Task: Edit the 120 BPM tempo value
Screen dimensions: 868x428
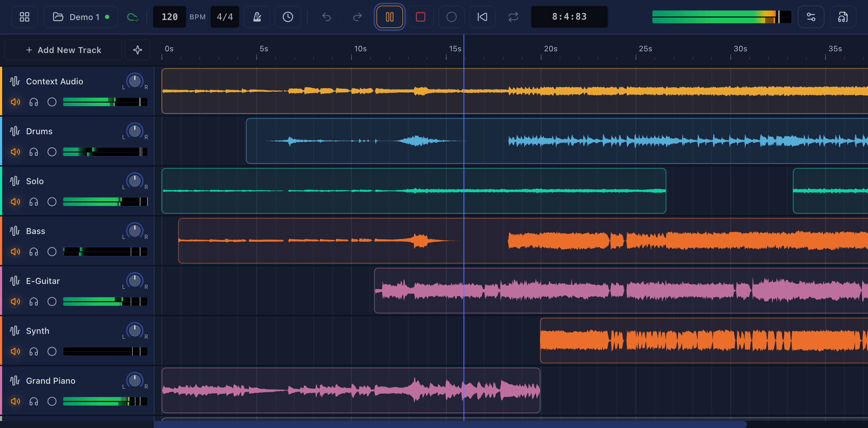Action: pos(169,17)
